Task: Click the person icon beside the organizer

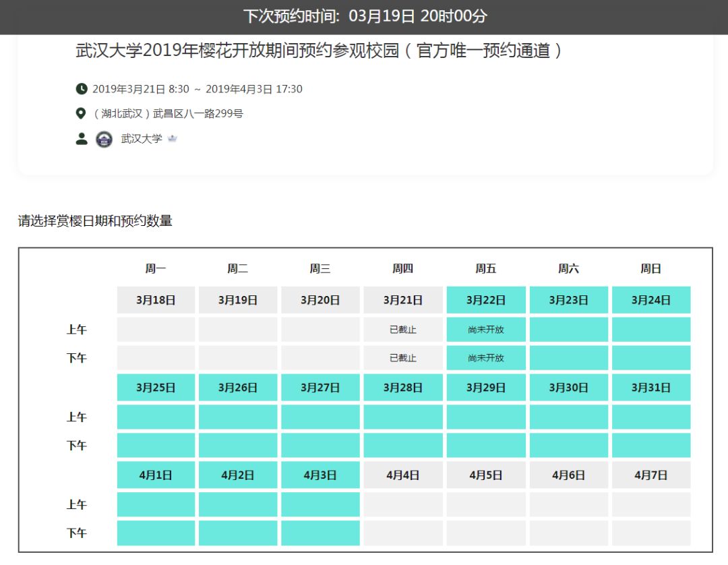Action: tap(82, 139)
